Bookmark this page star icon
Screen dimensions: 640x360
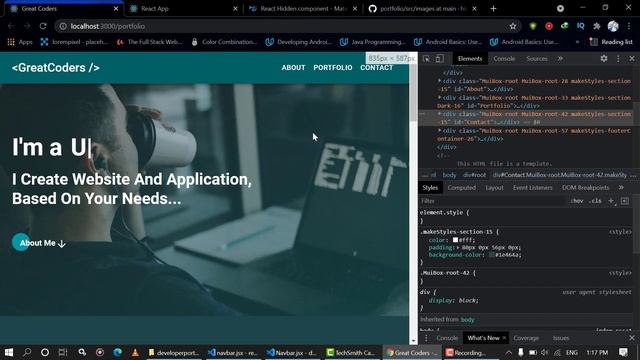[513, 26]
